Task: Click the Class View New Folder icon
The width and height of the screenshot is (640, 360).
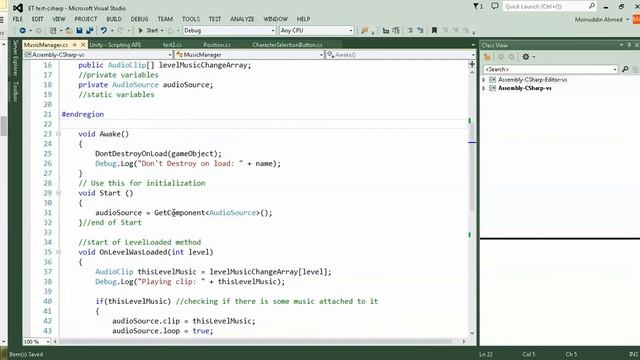Action: pyautogui.click(x=487, y=57)
